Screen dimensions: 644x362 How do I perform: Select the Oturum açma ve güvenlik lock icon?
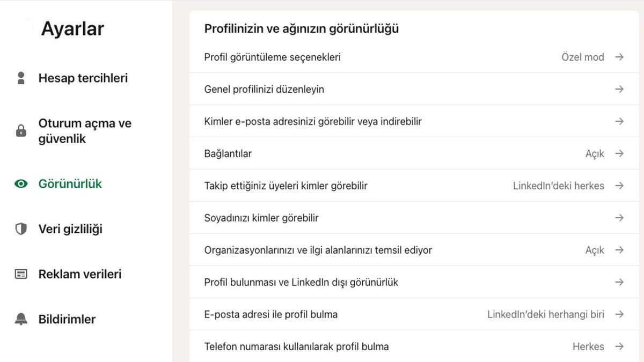pyautogui.click(x=20, y=130)
